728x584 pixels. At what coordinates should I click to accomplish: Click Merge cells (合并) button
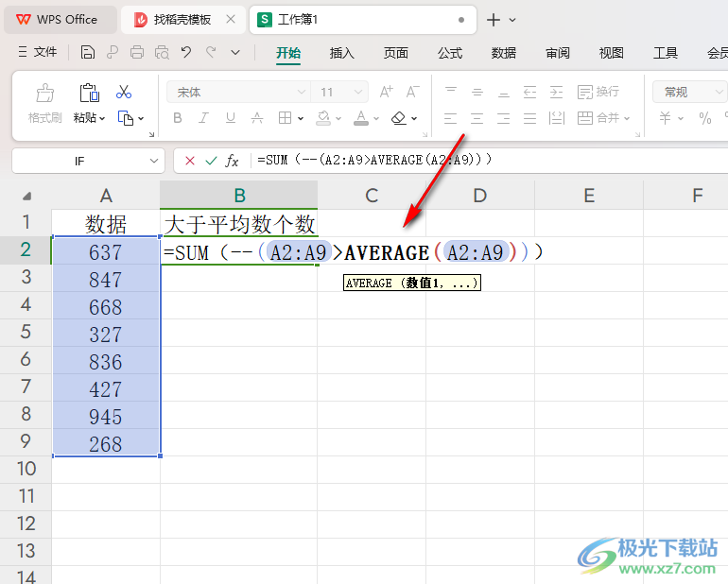598,118
